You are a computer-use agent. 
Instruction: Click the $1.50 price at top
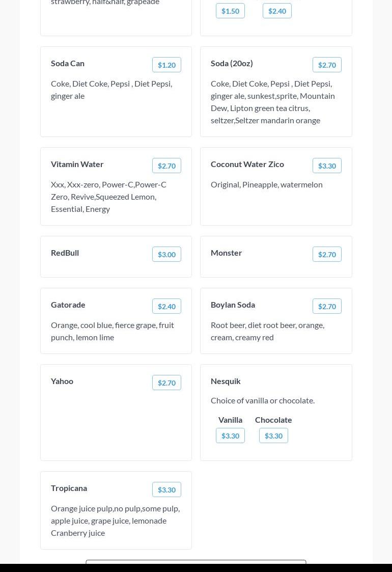(x=230, y=11)
